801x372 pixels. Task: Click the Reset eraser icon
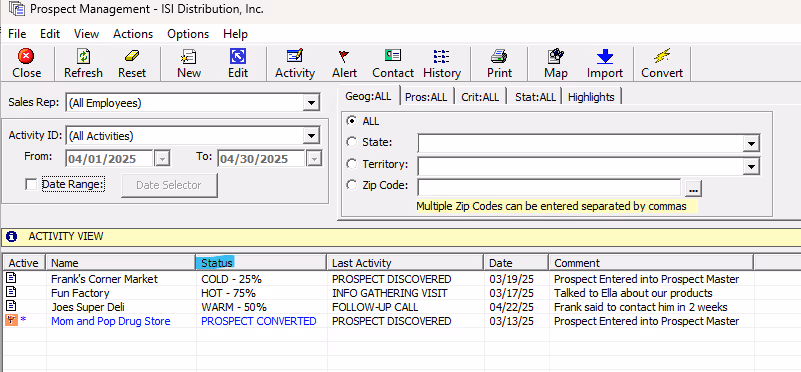132,56
